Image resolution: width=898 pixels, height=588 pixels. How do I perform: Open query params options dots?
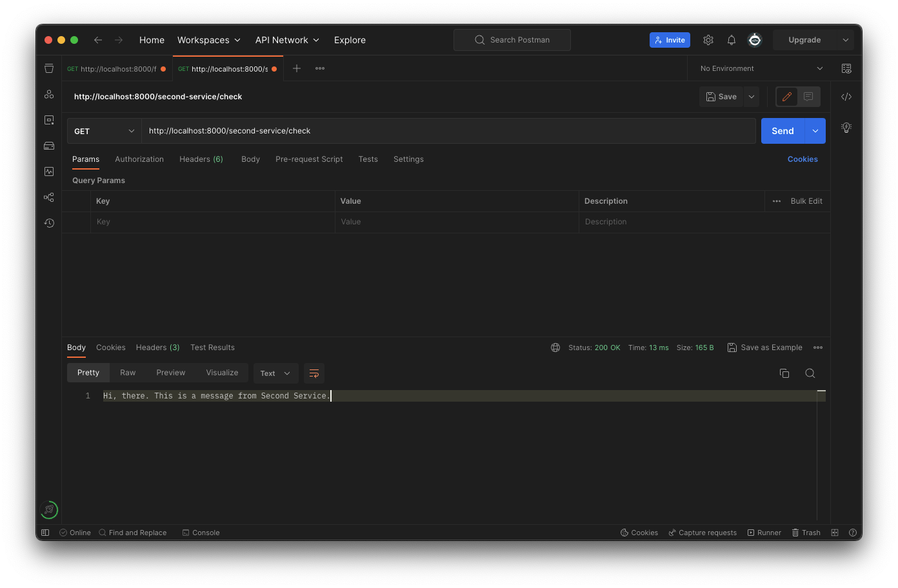tap(777, 201)
